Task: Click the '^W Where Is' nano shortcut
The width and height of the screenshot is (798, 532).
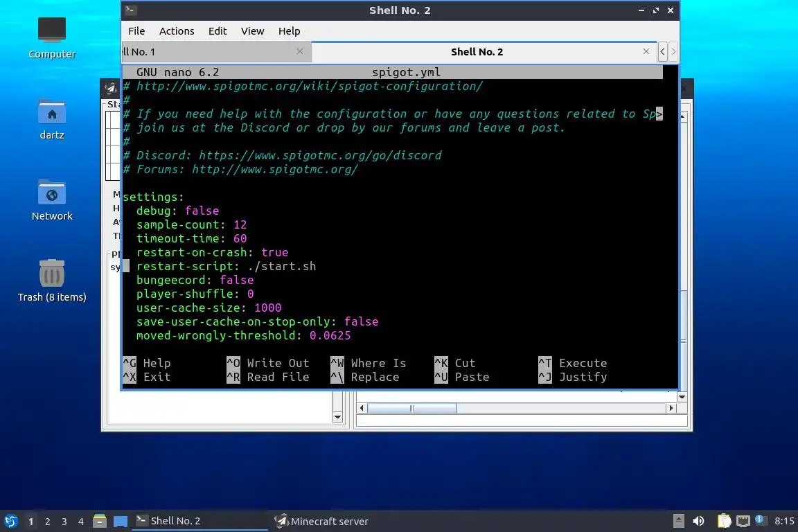Action: 368,363
